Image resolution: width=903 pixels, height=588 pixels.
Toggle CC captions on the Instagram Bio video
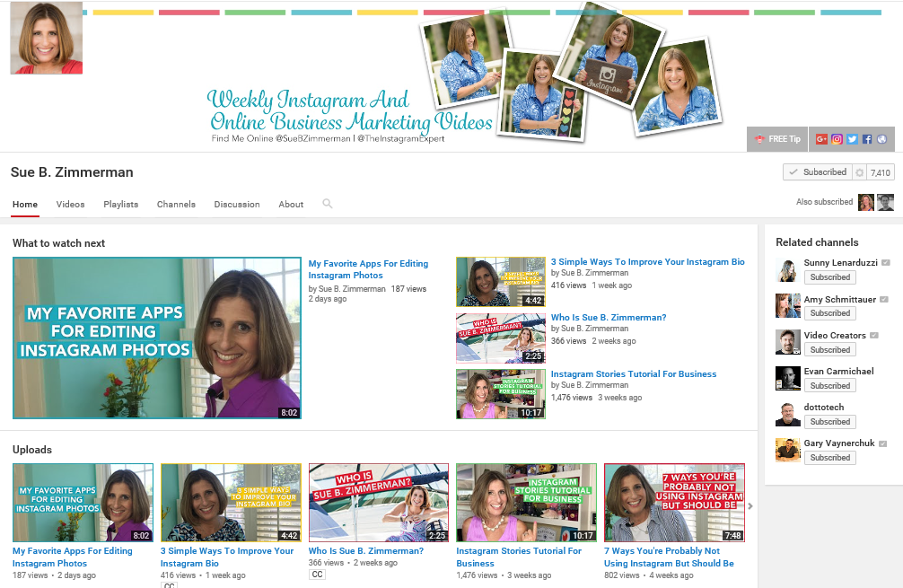coord(169,584)
